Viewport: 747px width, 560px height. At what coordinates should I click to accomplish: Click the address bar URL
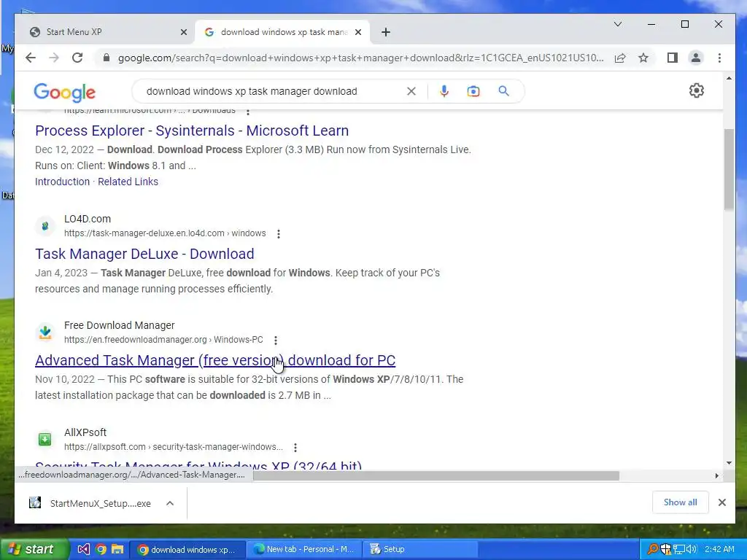(x=360, y=58)
